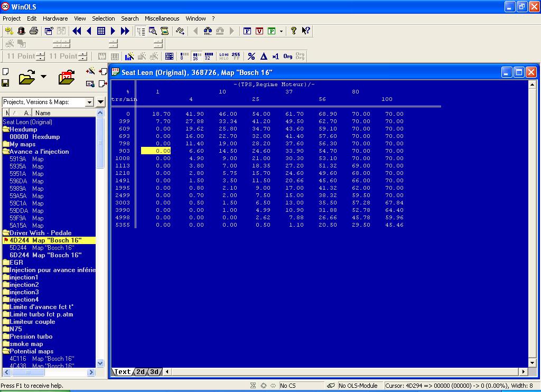
Task: Toggle percent display mode
Action: pyautogui.click(x=251, y=56)
